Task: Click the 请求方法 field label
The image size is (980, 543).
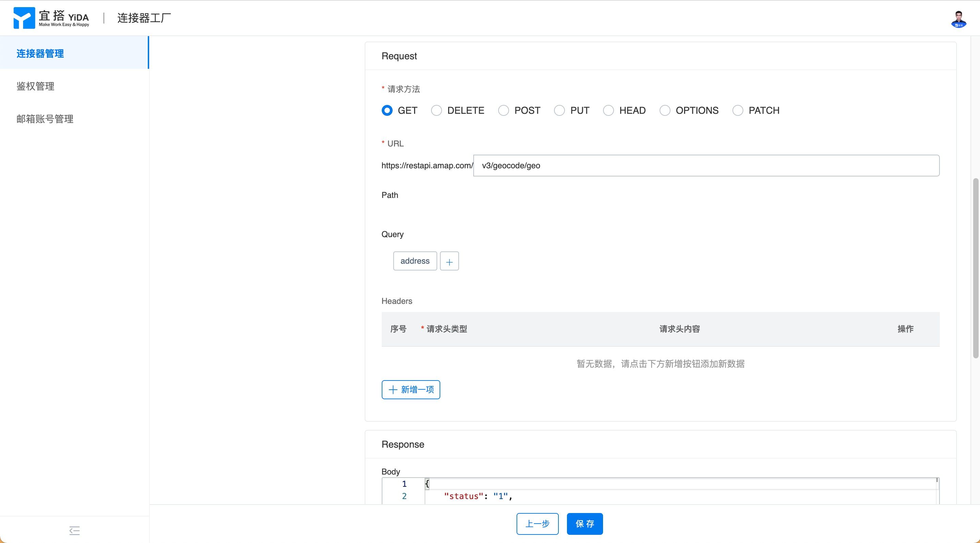Action: point(403,89)
